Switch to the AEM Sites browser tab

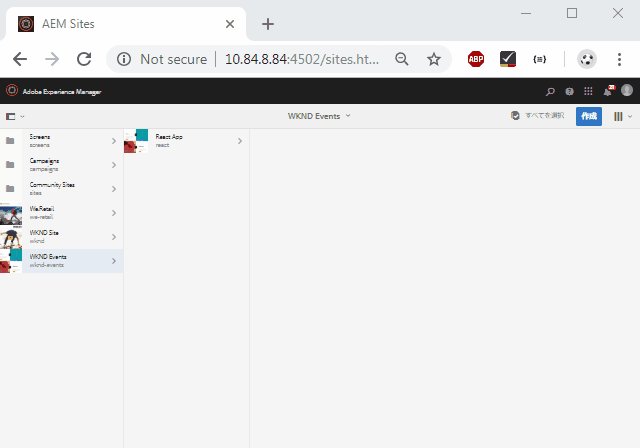(125, 24)
